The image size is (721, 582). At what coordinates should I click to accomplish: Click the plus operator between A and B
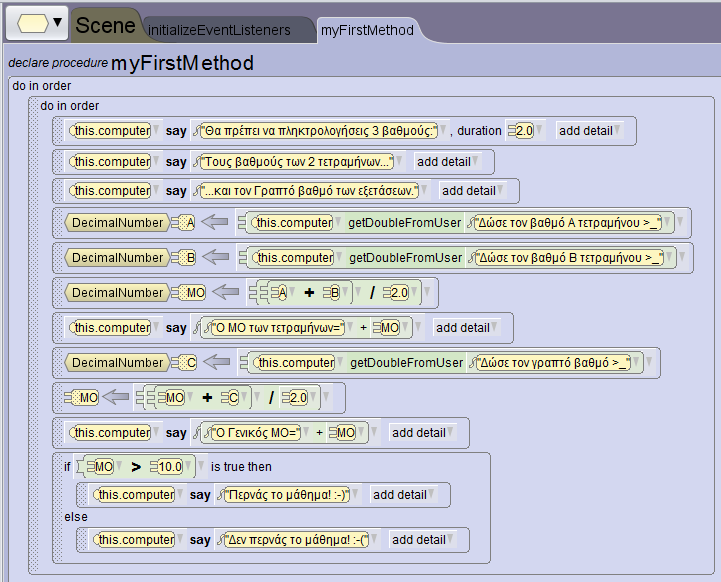[x=309, y=292]
